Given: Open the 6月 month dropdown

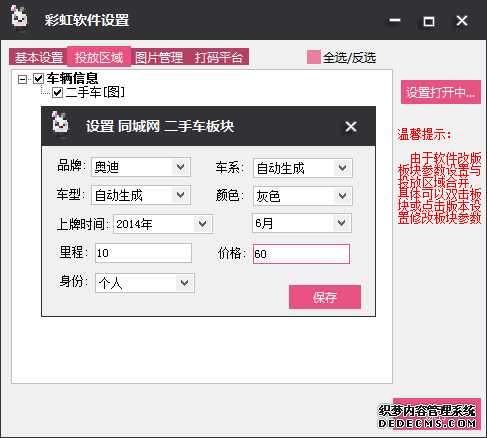Looking at the screenshot, I should pyautogui.click(x=302, y=223).
